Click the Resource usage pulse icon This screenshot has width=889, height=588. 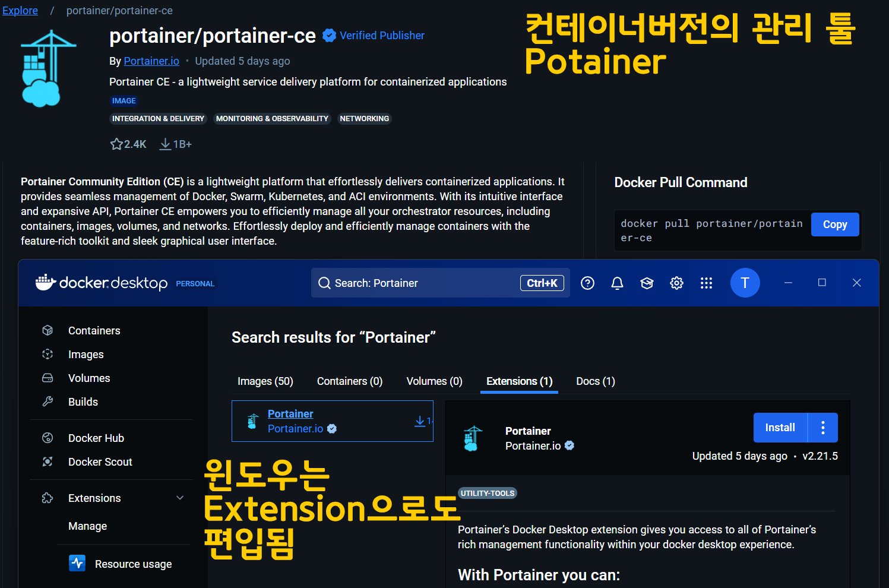[77, 562]
